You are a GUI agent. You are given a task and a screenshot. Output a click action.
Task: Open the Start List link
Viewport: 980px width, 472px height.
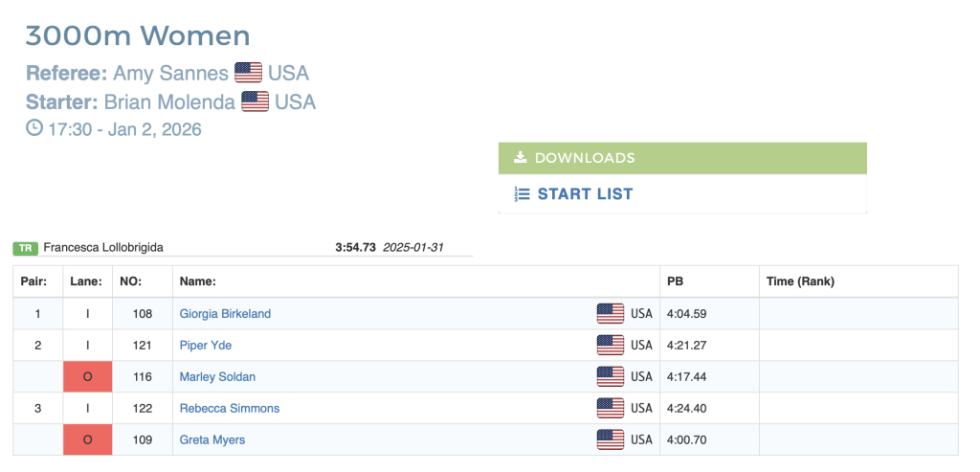coord(585,193)
